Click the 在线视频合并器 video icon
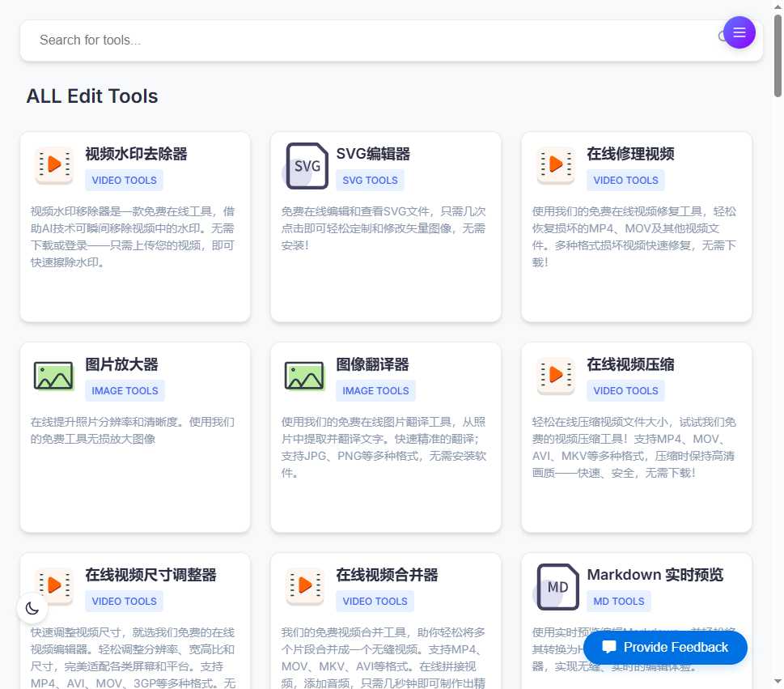The image size is (784, 689). point(305,585)
